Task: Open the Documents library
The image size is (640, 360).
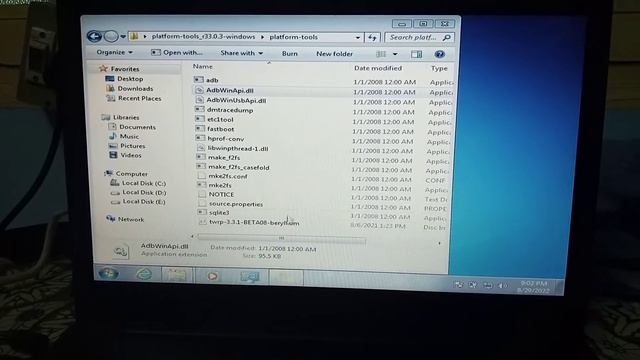Action: pyautogui.click(x=132, y=127)
